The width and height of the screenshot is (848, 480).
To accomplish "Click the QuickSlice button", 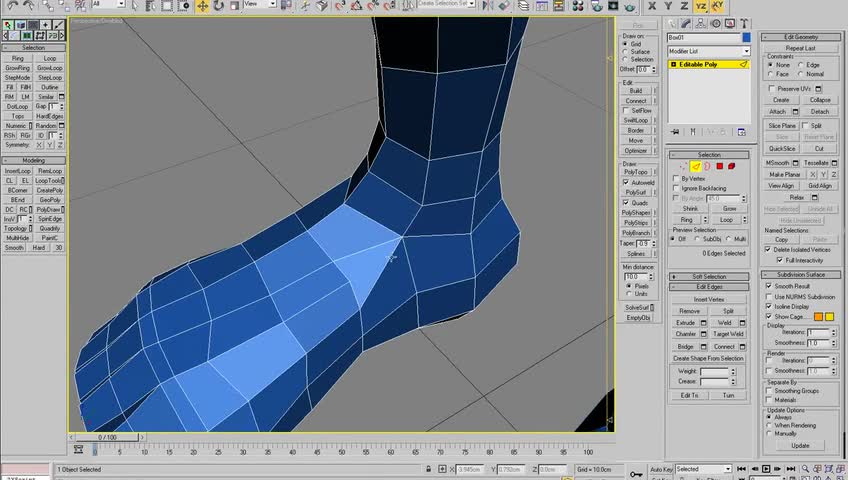I will click(x=782, y=148).
